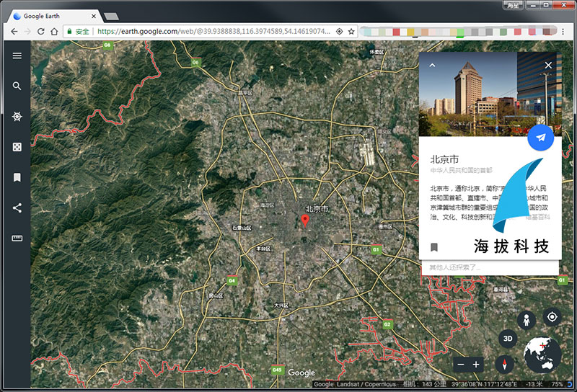Click the mini globe overview
The width and height of the screenshot is (577, 392).
tap(542, 355)
